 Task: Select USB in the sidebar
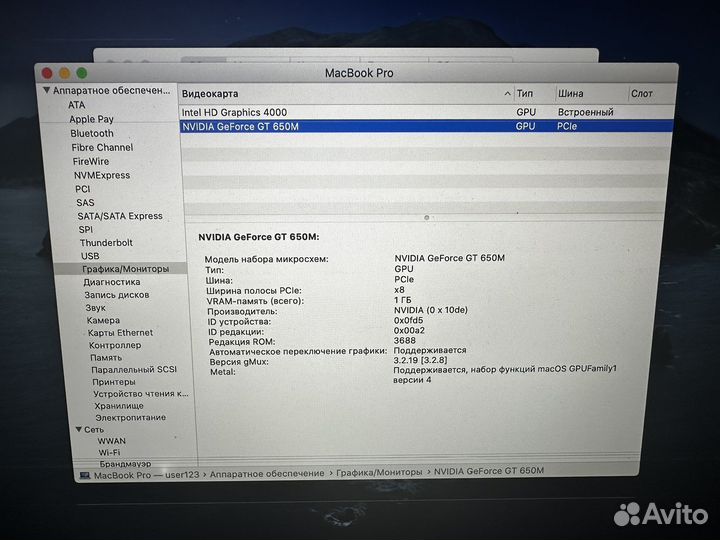90,256
